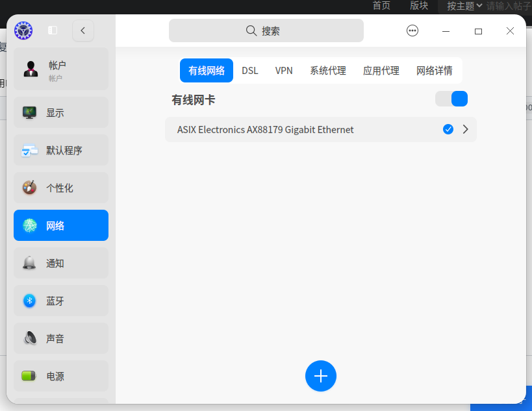Go back with the left arrow button
532x411 pixels.
point(83,31)
